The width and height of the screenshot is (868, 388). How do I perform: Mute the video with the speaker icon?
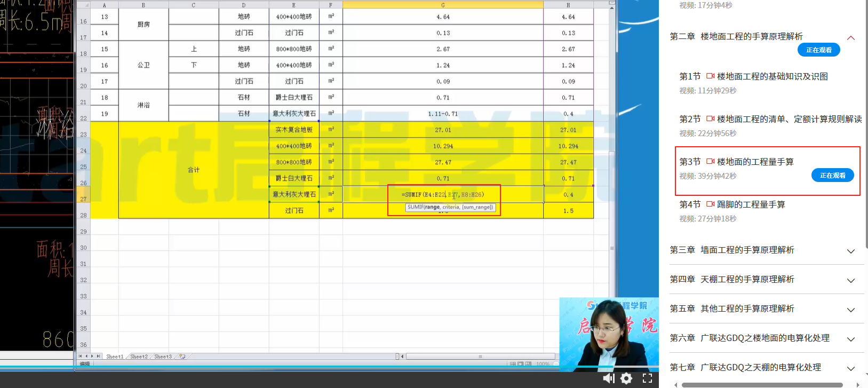(x=609, y=378)
